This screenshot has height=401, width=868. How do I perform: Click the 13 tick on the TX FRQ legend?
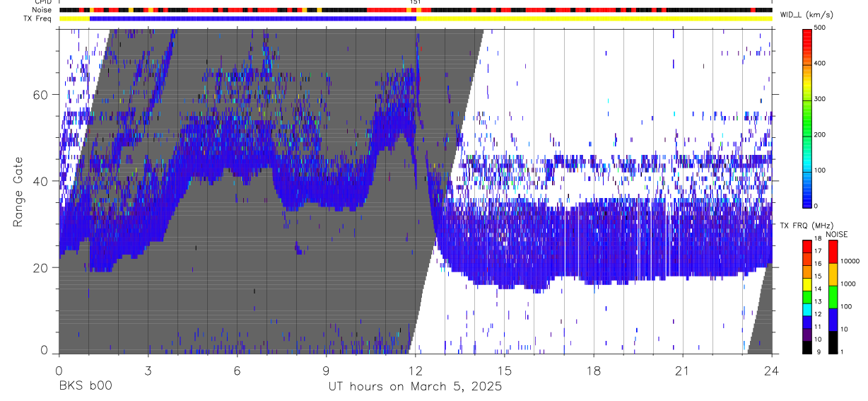[x=816, y=302]
